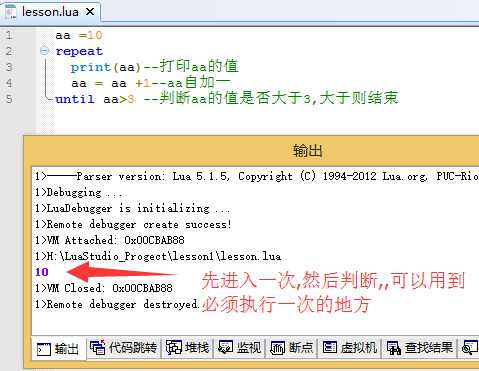Click 'LuaDebugger is initializing ...' output line
The width and height of the screenshot is (479, 371).
coord(132,208)
